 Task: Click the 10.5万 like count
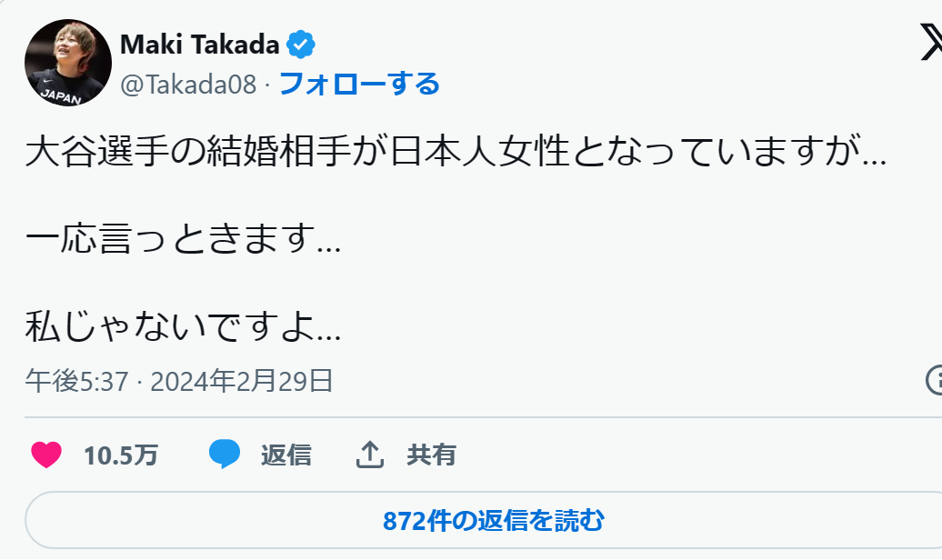click(121, 455)
